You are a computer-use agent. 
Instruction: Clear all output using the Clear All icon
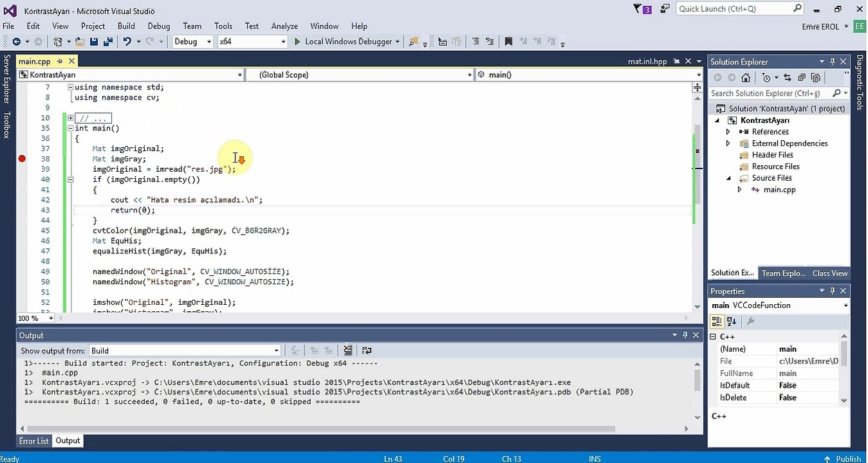pos(347,350)
